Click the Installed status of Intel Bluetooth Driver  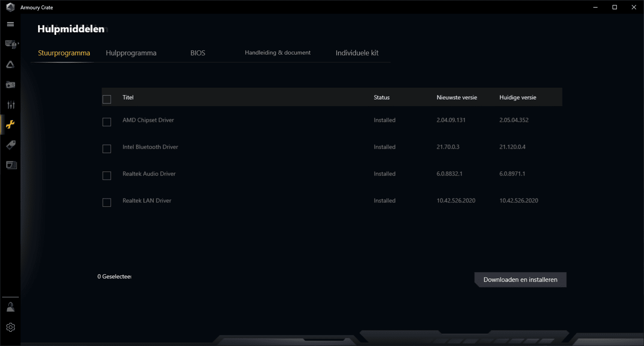click(384, 147)
